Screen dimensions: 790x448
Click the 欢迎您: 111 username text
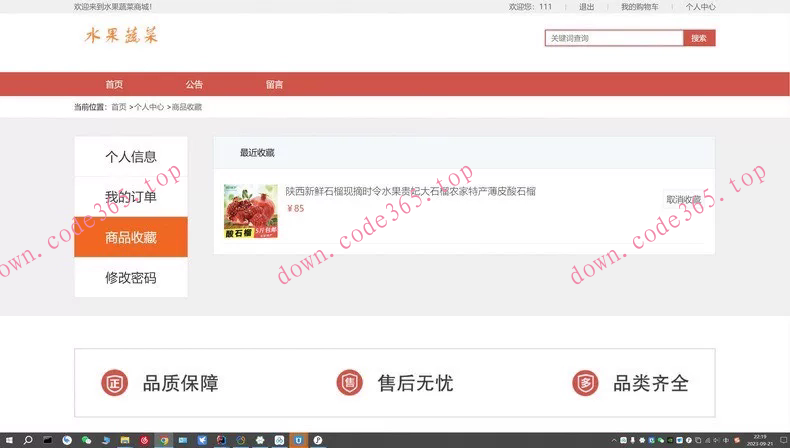tap(530, 7)
